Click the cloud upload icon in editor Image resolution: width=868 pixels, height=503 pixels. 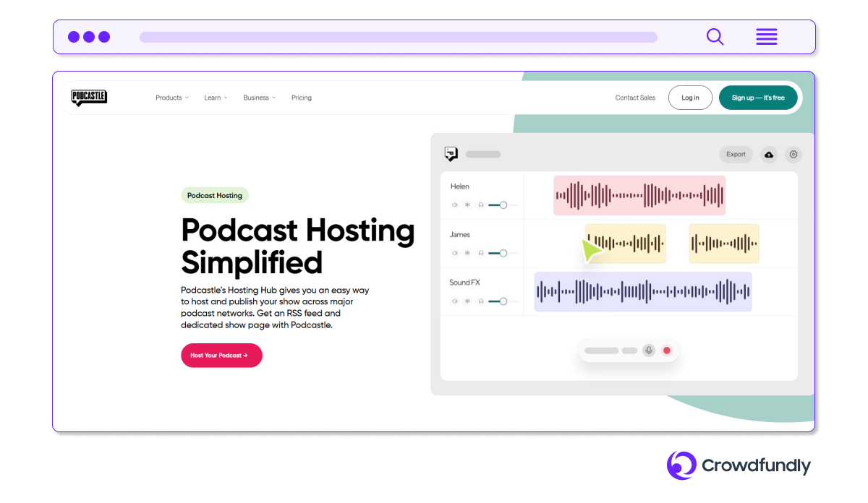(x=769, y=155)
